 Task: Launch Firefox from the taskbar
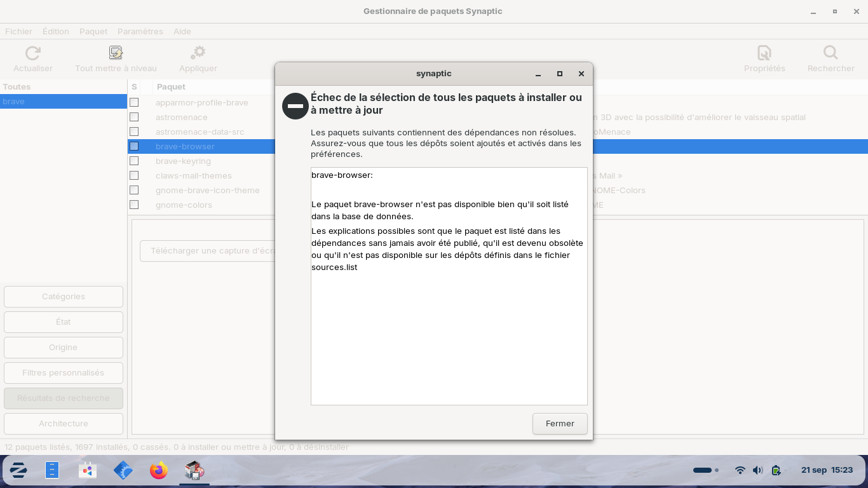click(x=159, y=471)
